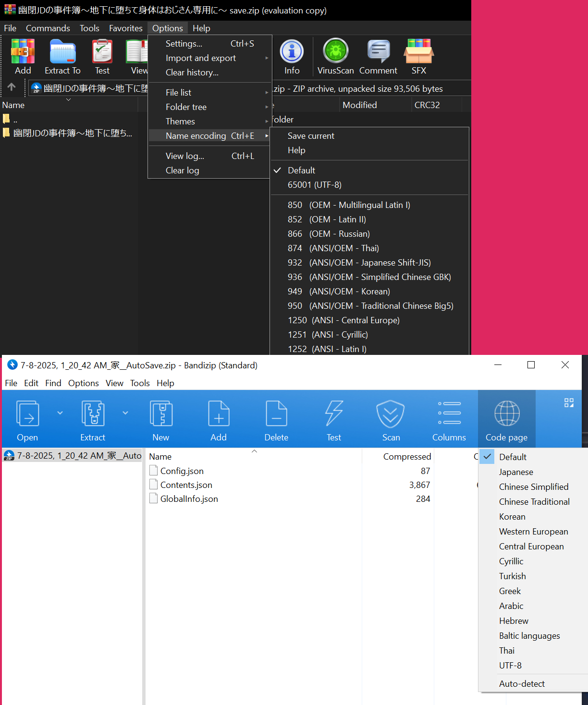Click Auto-detect in Bandizip Code page list

(533, 684)
